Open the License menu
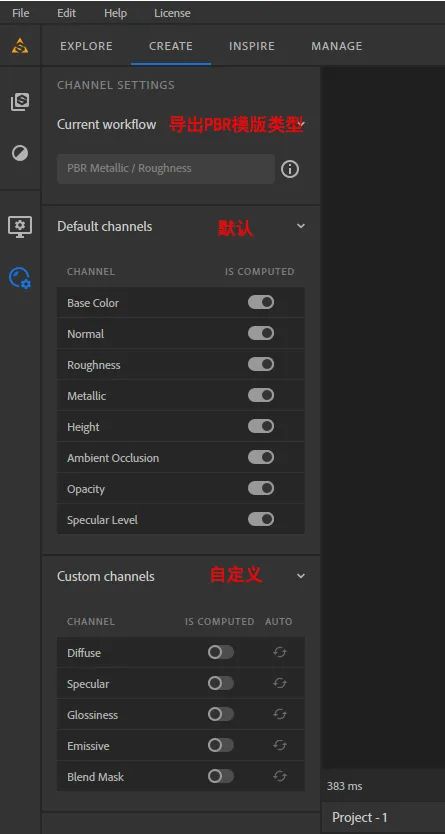This screenshot has height=834, width=445. [172, 13]
